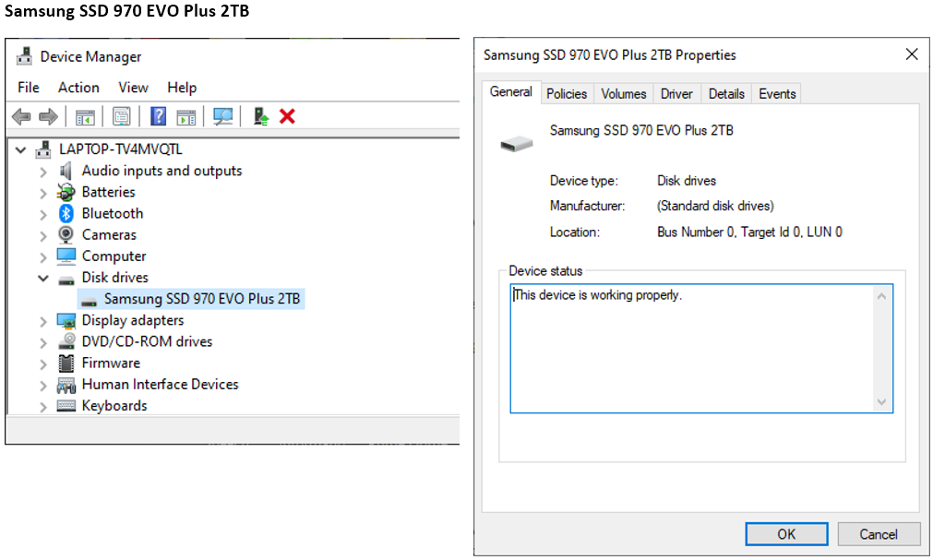Open the Action menu
933x560 pixels.
[x=78, y=88]
